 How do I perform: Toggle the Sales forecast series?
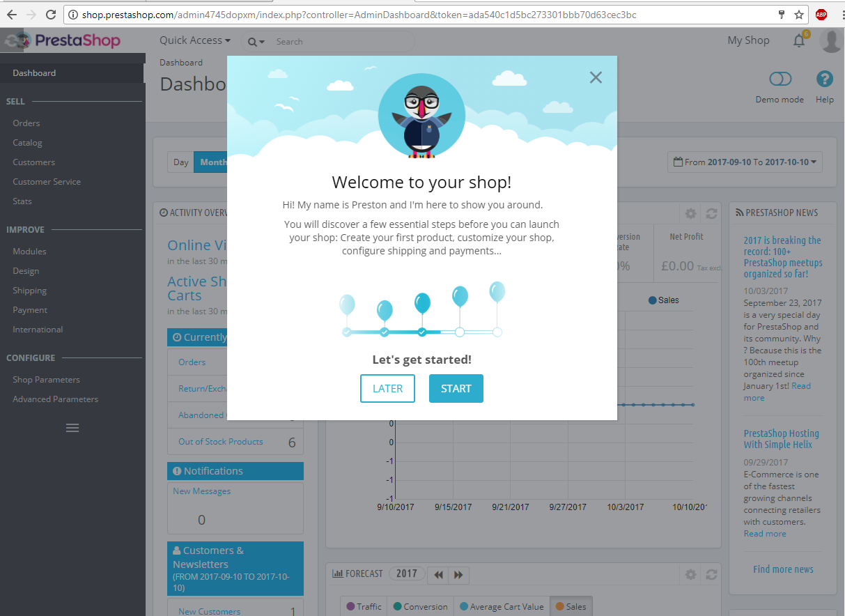click(x=571, y=606)
